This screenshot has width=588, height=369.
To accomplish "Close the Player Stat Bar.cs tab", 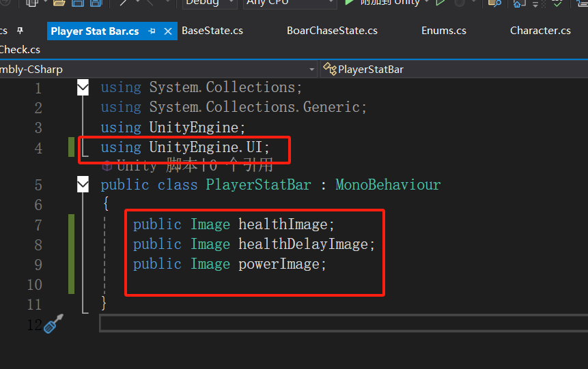I will [168, 31].
